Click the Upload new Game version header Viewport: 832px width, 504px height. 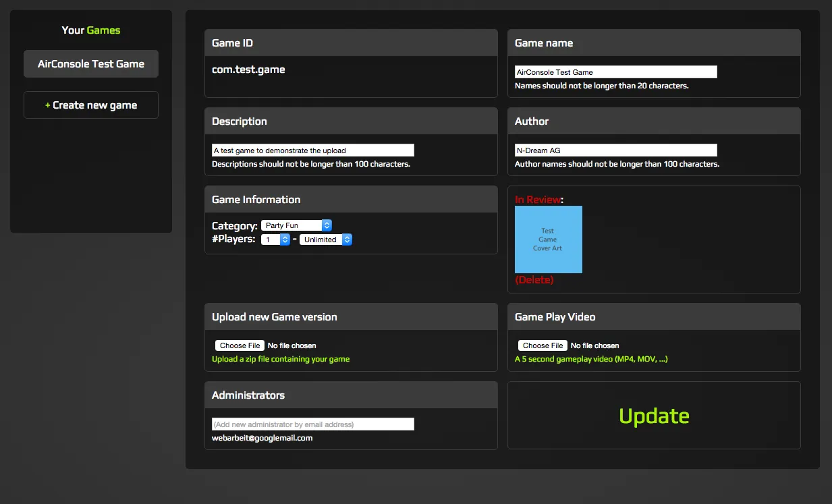(x=351, y=316)
